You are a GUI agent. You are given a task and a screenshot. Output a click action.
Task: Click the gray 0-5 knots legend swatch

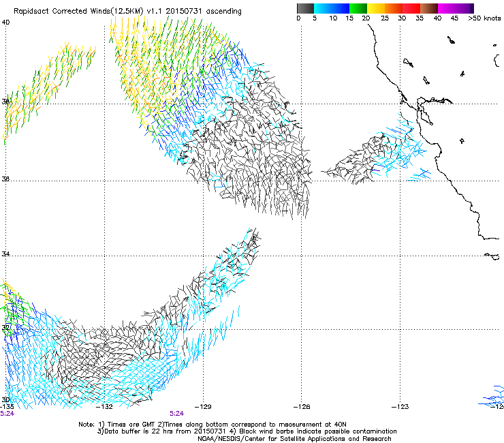pyautogui.click(x=305, y=8)
